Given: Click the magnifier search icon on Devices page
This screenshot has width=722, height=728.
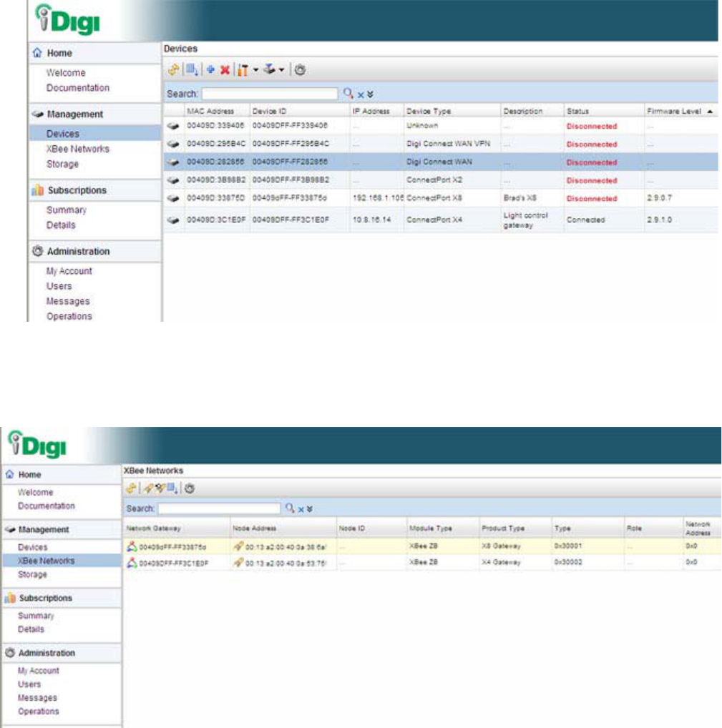Looking at the screenshot, I should (348, 93).
